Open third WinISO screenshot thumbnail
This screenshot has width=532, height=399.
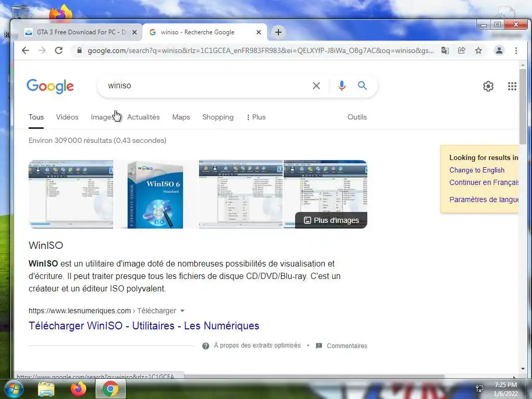click(x=241, y=194)
